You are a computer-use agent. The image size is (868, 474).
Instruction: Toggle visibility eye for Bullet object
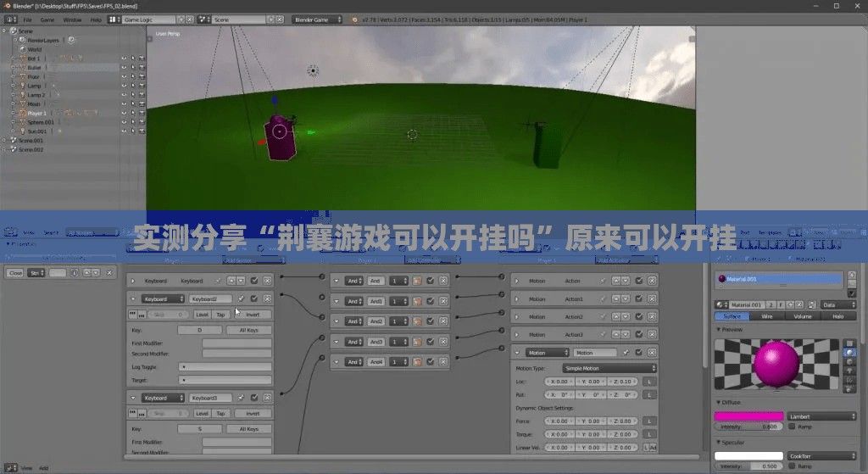124,68
